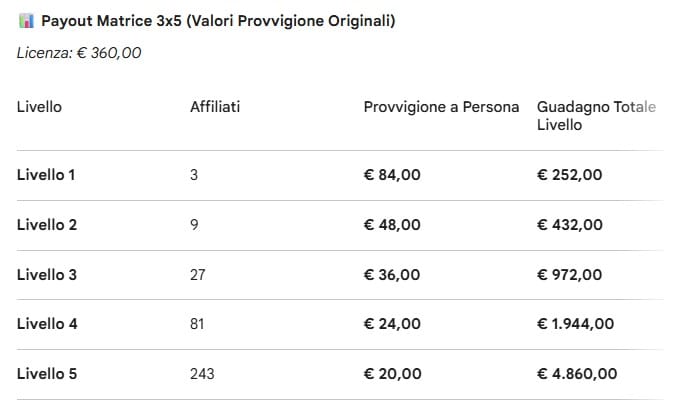Click the 81 affiliates cell

coord(198,324)
